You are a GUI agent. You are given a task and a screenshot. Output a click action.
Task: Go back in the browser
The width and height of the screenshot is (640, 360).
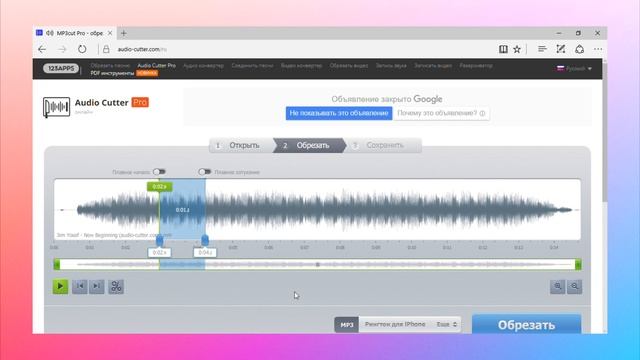(x=42, y=49)
